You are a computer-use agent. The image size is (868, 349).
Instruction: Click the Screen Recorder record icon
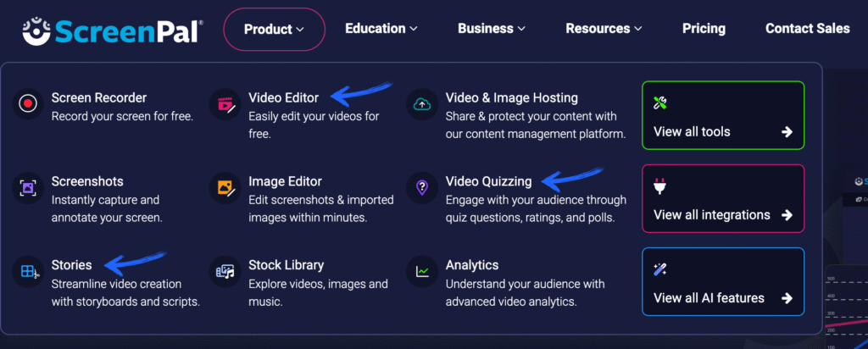coord(28,104)
